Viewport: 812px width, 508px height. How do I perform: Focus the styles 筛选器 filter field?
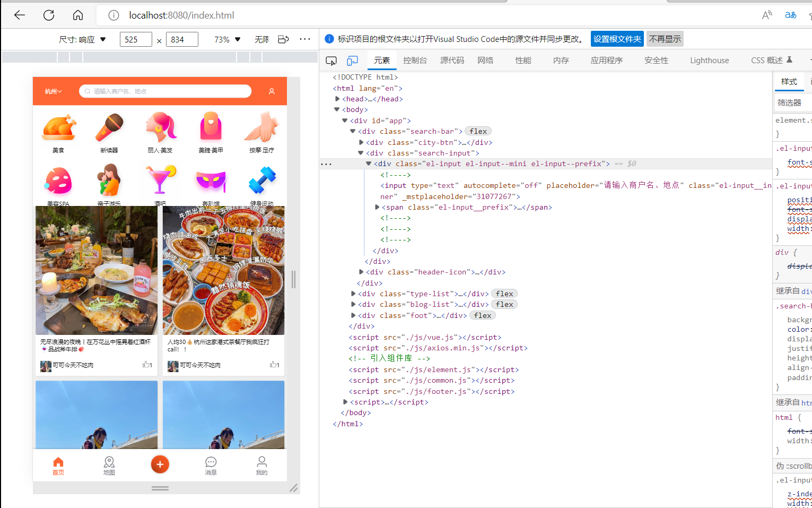point(792,102)
